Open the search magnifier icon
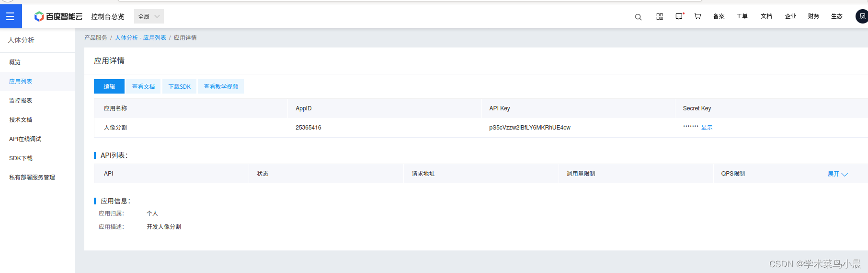This screenshot has height=273, width=868. pyautogui.click(x=638, y=17)
